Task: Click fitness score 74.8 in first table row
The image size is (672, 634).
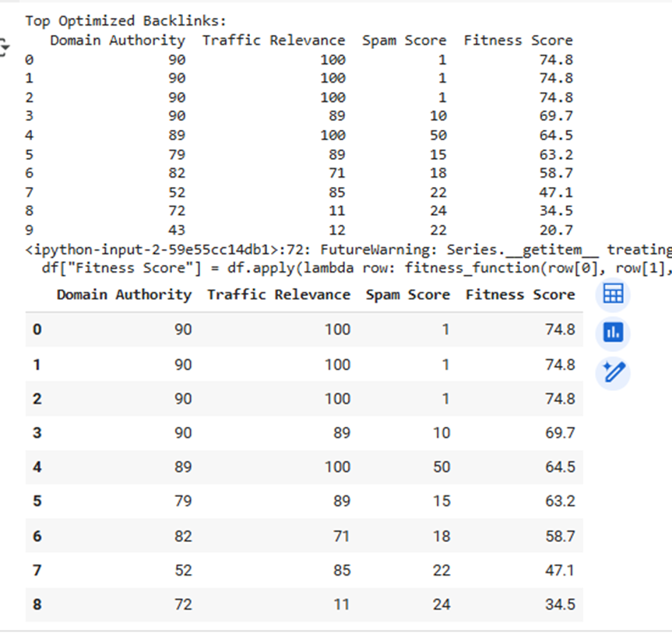Action: point(560,329)
